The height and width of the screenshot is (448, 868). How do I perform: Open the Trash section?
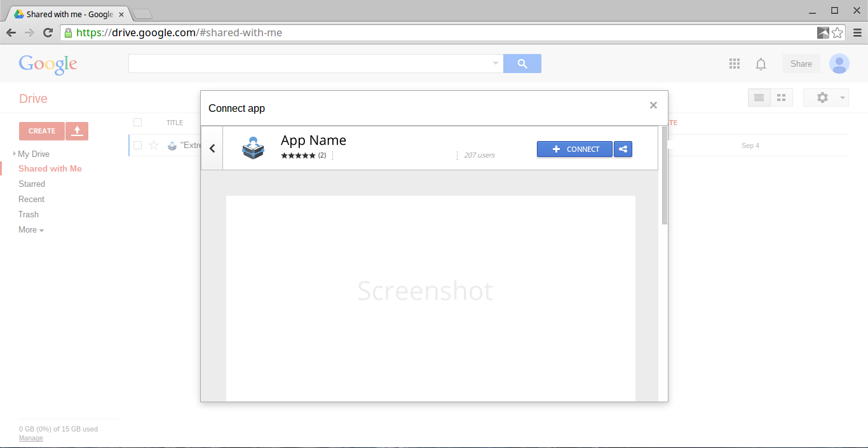coord(28,214)
